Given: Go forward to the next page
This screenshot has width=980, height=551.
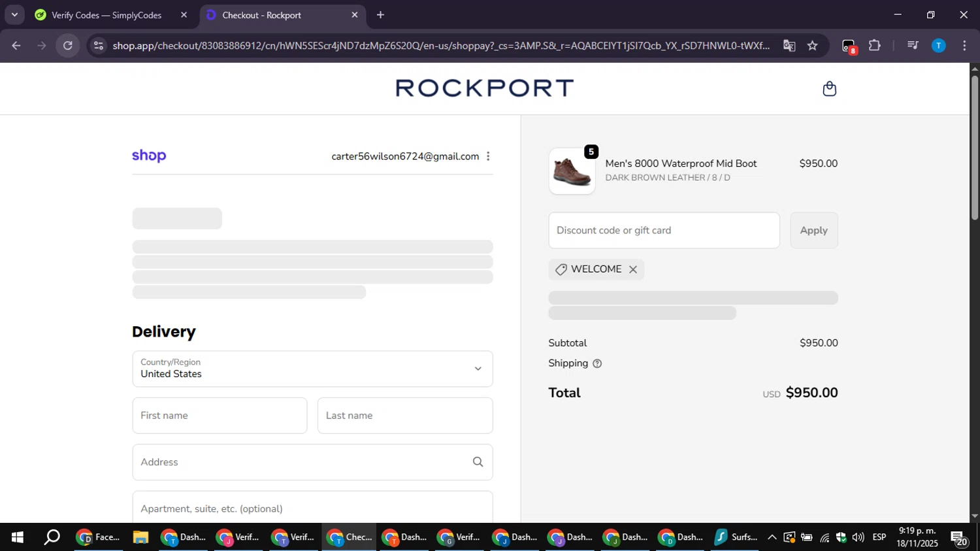Looking at the screenshot, I should click(42, 46).
